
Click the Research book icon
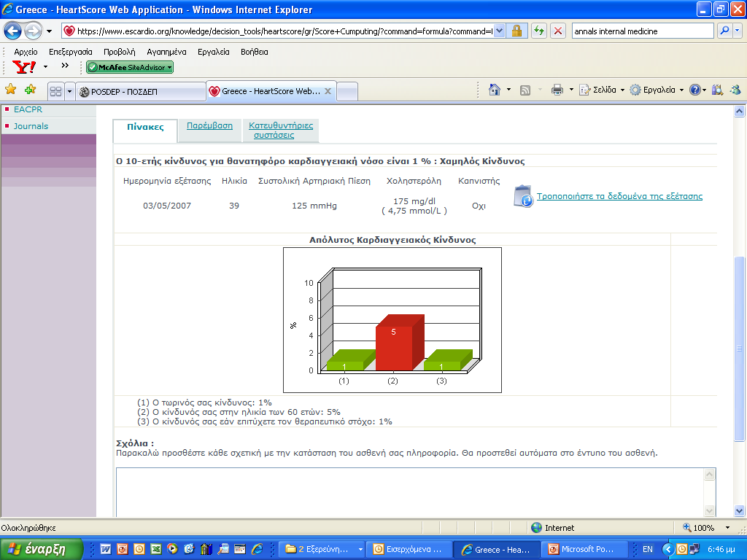tap(717, 90)
